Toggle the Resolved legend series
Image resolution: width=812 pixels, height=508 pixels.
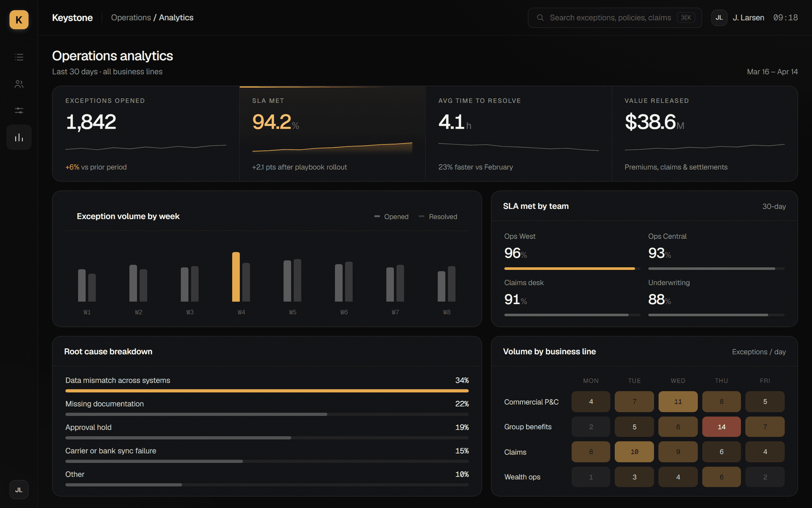pyautogui.click(x=438, y=216)
